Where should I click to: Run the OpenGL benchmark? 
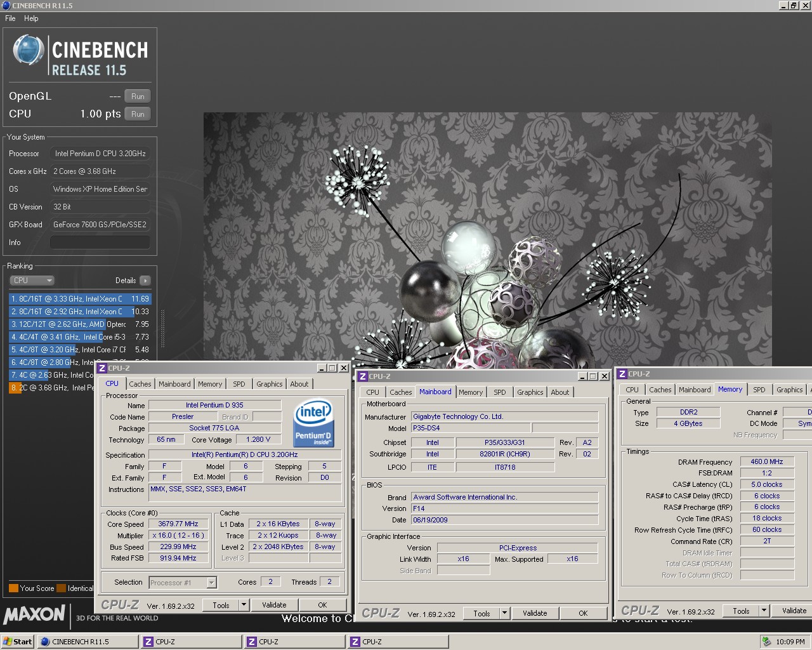[138, 96]
